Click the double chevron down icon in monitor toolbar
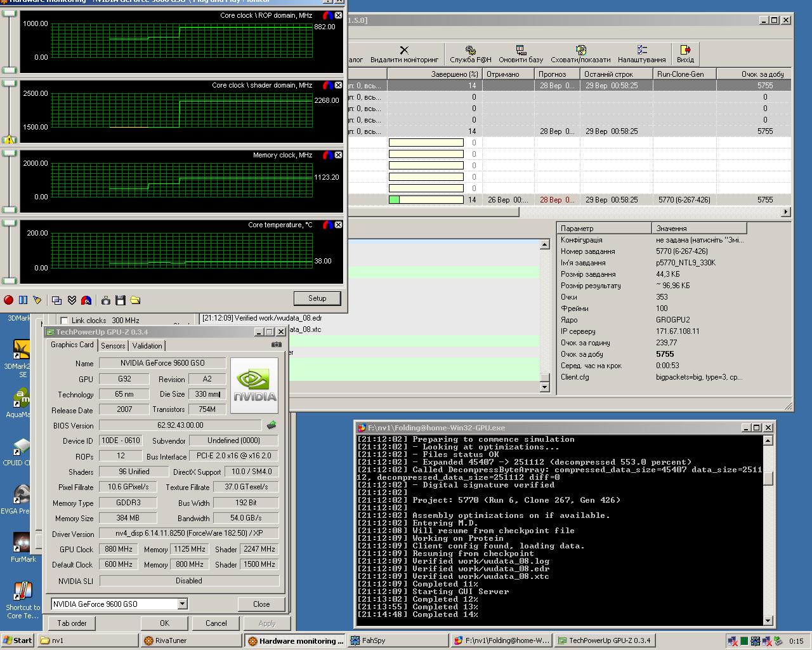 72,300
